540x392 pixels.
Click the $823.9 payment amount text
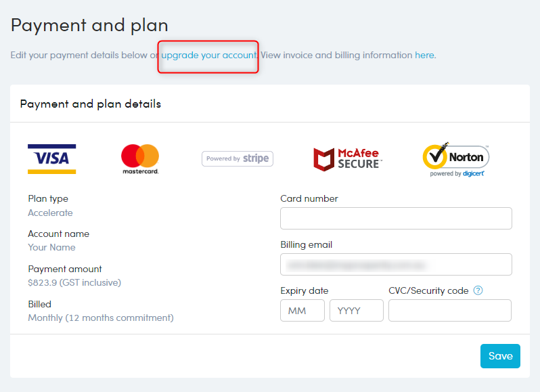click(74, 283)
